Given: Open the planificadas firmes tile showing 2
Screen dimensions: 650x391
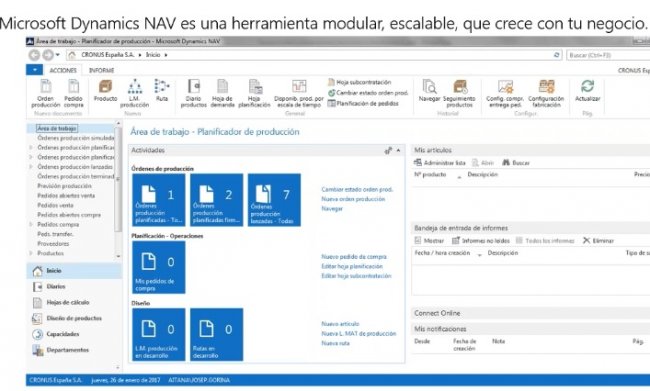Looking at the screenshot, I should point(216,200).
